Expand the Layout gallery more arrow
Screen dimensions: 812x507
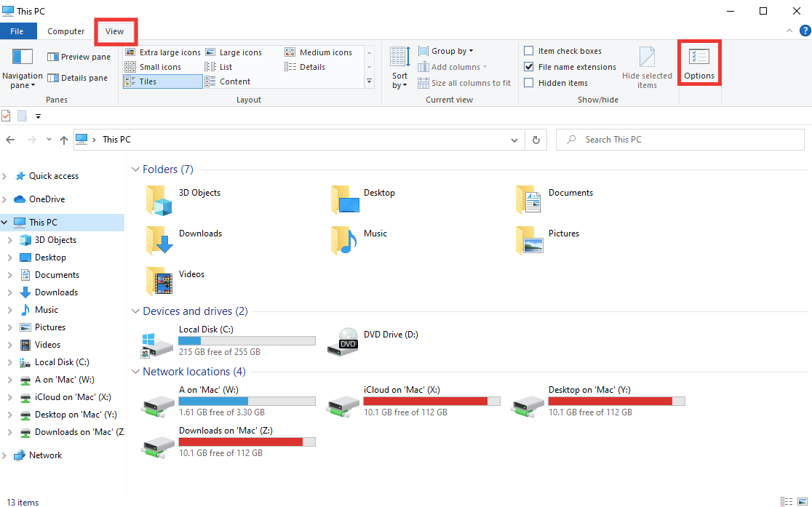[369, 81]
